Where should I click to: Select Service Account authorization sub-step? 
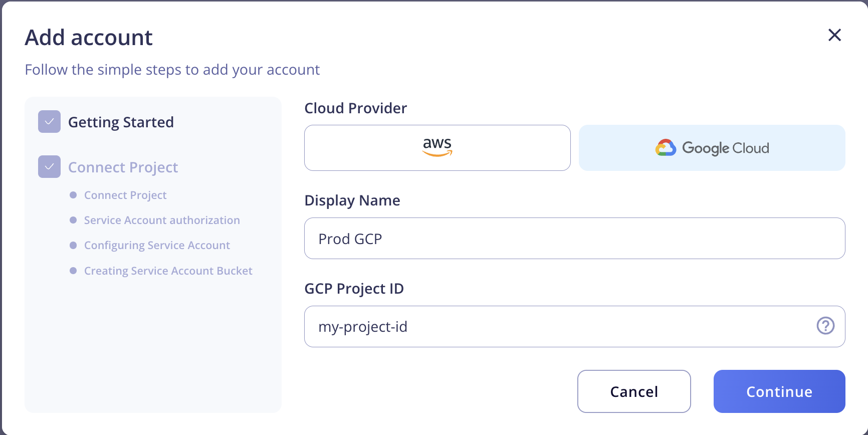(162, 220)
